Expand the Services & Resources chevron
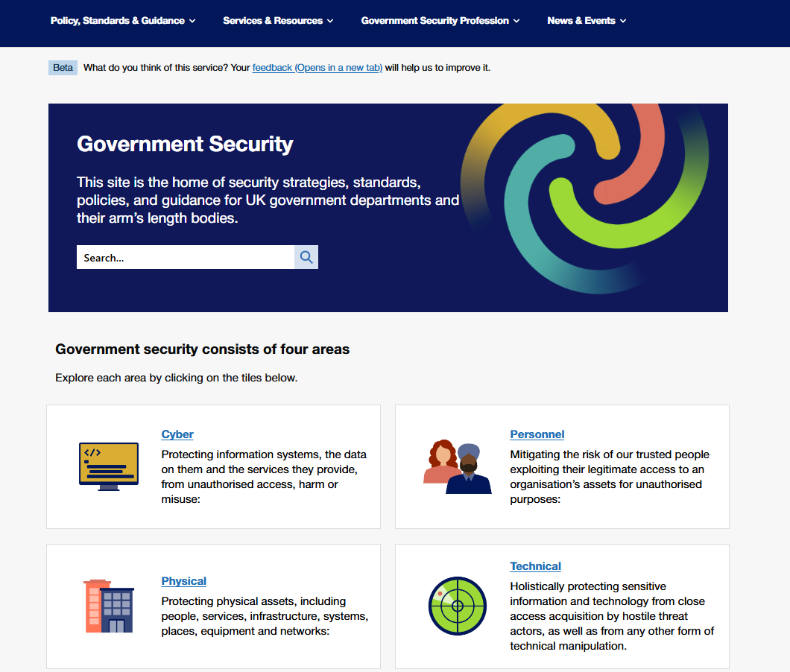The image size is (790, 672). coord(330,21)
